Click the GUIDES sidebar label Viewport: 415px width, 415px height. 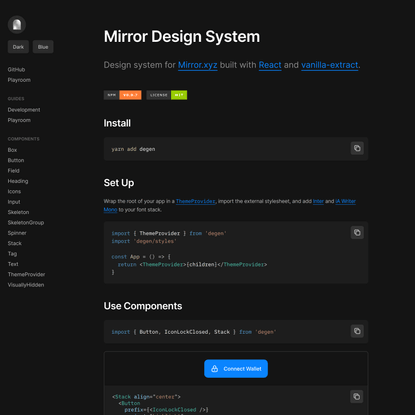(16, 99)
